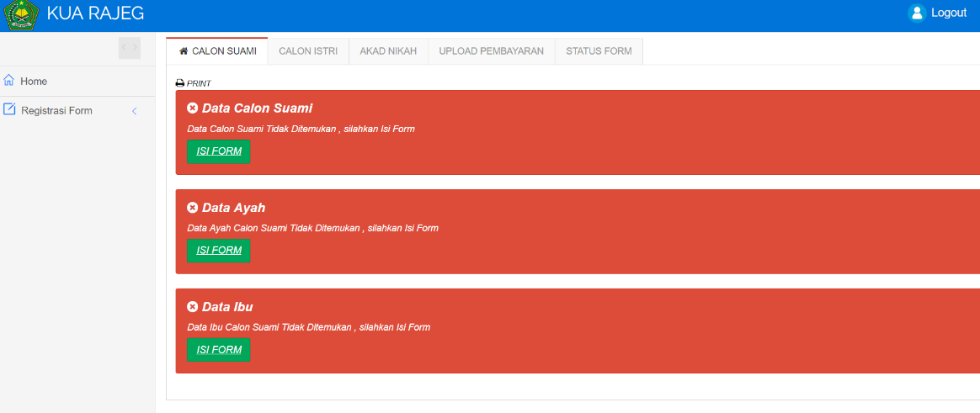Click the home icon on CALON SUAMI tab

pyautogui.click(x=184, y=51)
